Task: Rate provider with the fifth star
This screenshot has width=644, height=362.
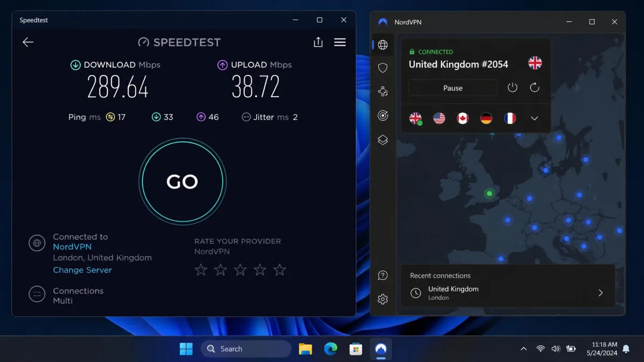Action: click(280, 270)
